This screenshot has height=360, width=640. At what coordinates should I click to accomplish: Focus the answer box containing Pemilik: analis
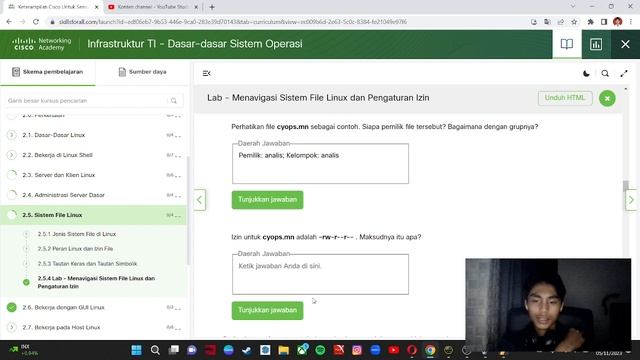coord(320,163)
